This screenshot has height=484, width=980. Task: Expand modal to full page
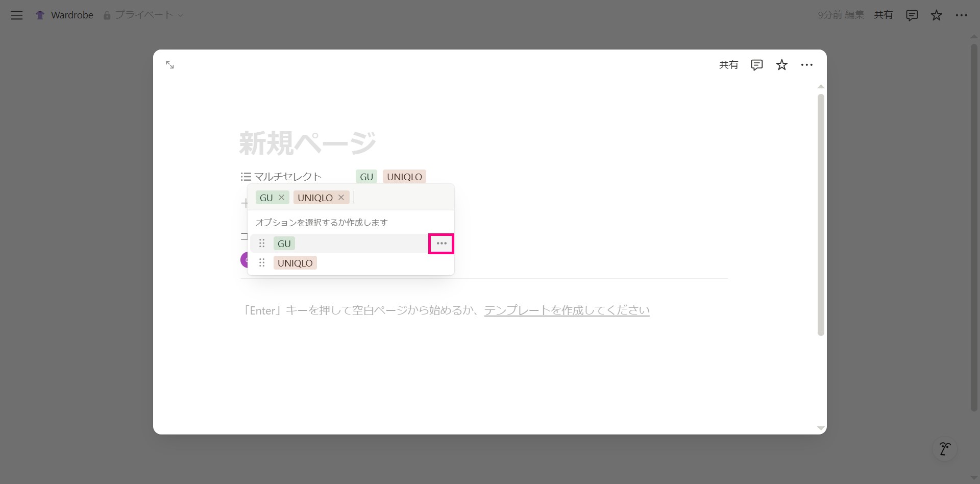(x=170, y=65)
